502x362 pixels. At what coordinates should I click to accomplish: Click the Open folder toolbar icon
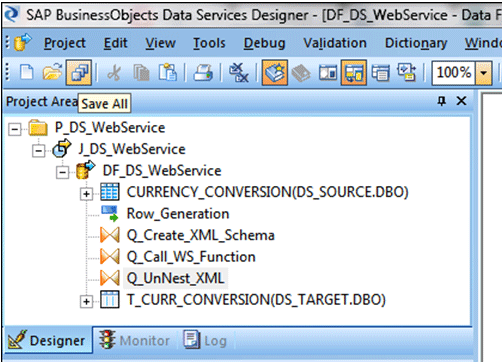point(52,72)
